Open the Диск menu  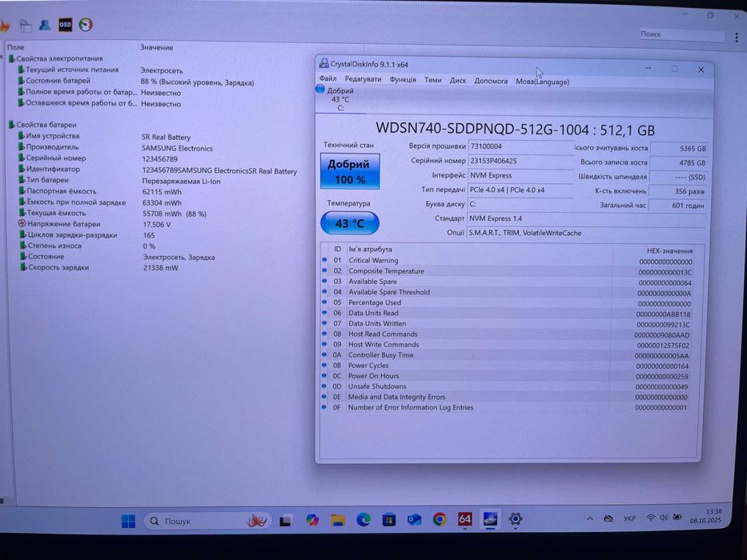point(458,81)
